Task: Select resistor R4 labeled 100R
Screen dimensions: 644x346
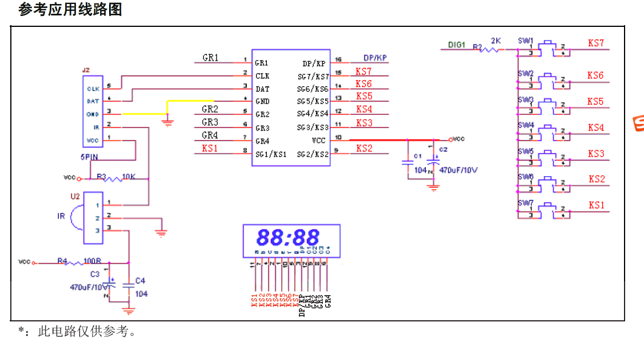Action: click(74, 262)
